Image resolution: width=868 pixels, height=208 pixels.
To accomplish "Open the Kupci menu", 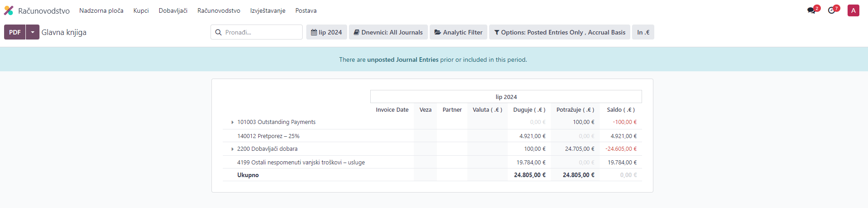I will [141, 10].
